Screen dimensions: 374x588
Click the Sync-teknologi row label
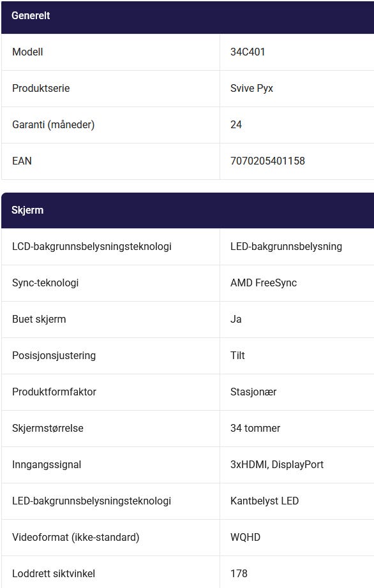coord(45,283)
